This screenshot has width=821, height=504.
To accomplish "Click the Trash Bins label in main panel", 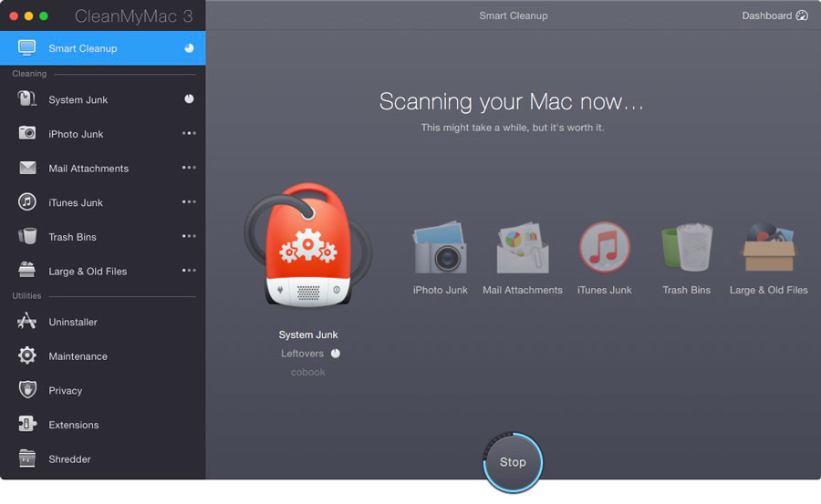I will pyautogui.click(x=686, y=290).
